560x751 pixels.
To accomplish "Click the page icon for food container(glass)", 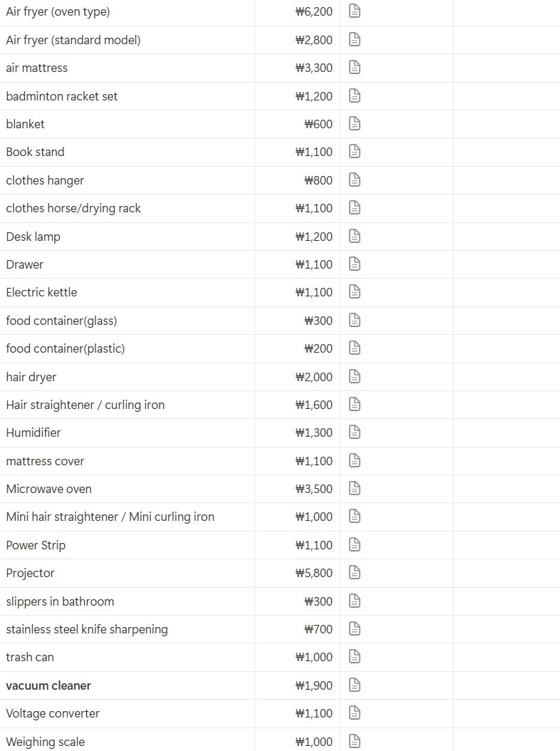I will click(355, 320).
